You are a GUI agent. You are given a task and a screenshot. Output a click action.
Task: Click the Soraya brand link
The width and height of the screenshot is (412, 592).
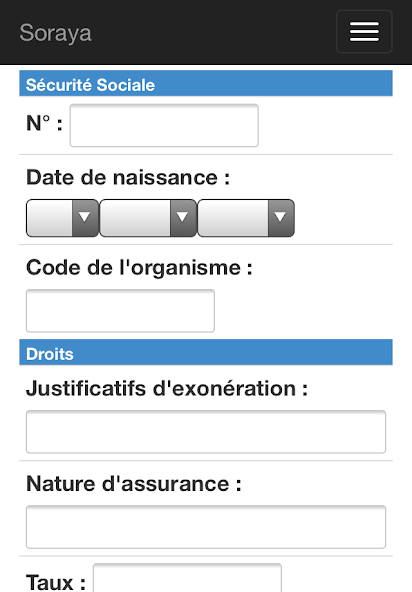coord(56,33)
